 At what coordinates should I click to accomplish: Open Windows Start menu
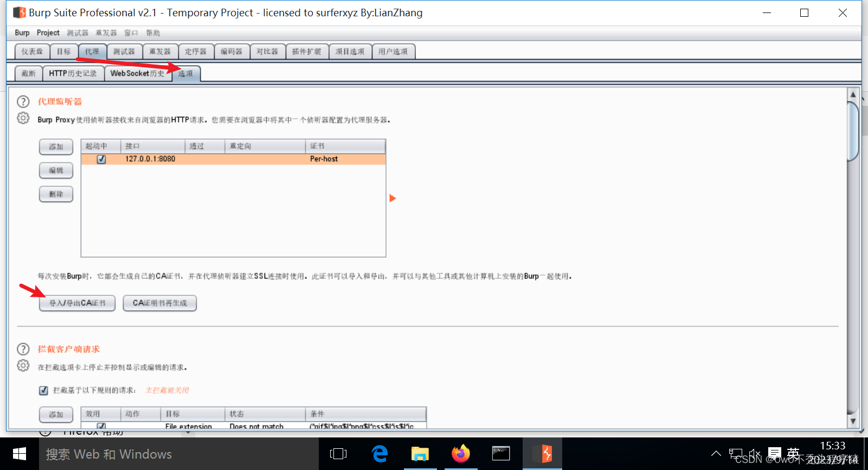[20, 454]
